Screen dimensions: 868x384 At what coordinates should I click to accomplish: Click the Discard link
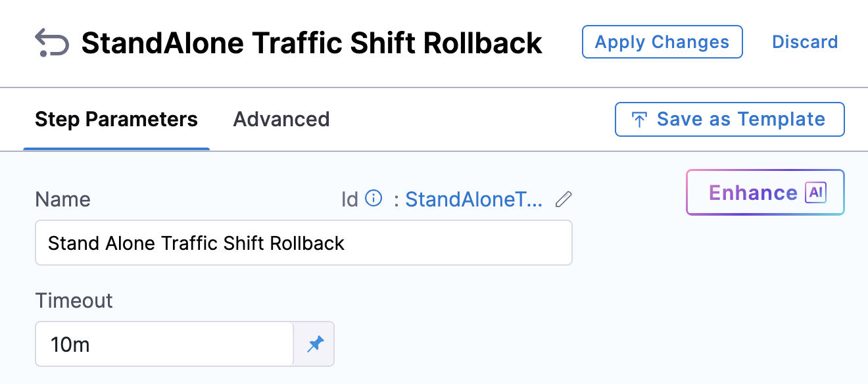coord(805,42)
